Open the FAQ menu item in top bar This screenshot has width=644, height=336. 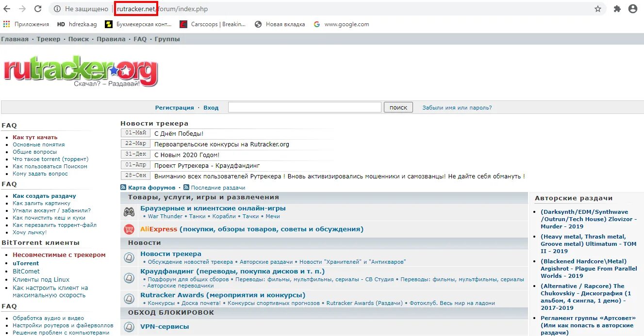140,39
